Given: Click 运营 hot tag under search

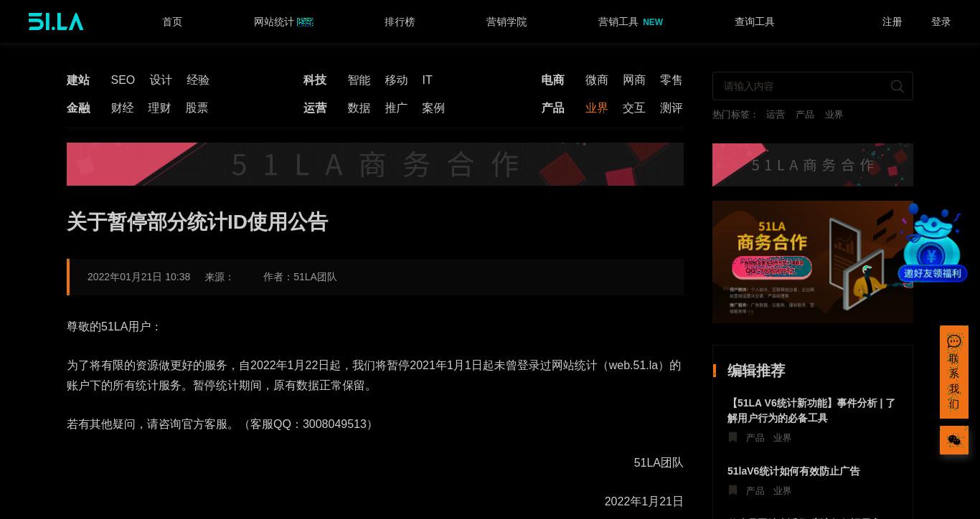Looking at the screenshot, I should tap(775, 115).
